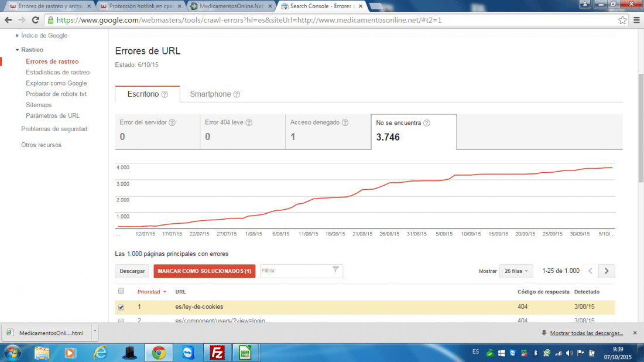Open Estadísticas de rastreo link
Viewport: 644px width, 362px height.
pos(57,72)
